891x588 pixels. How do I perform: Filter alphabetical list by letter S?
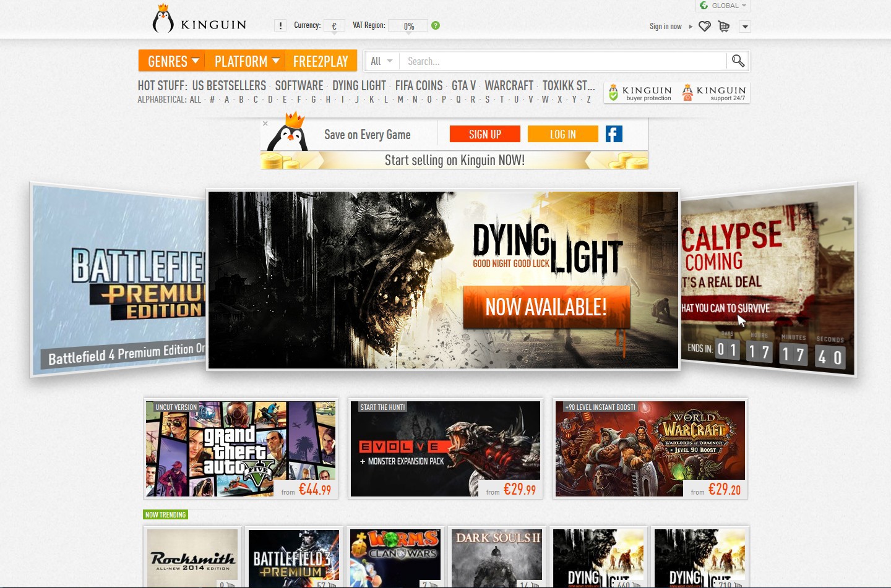tap(488, 100)
